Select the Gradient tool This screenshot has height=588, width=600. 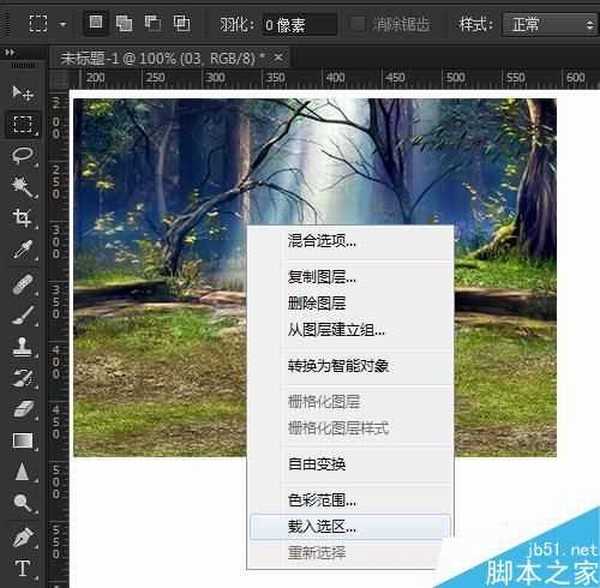coord(23,440)
